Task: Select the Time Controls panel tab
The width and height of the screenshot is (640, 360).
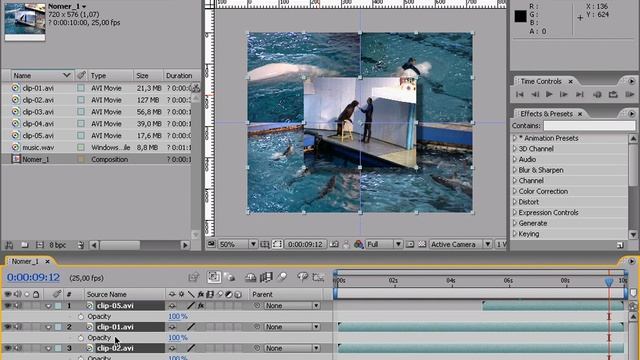Action: tap(541, 81)
